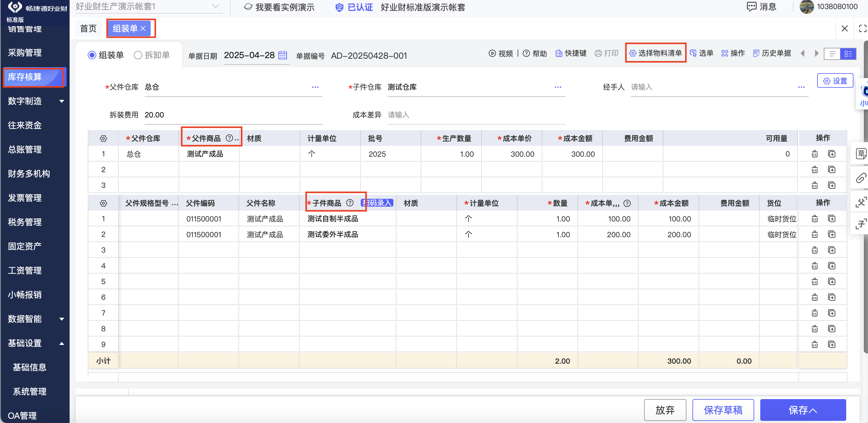This screenshot has width=868, height=423.
Task: Open 消息 message icon
Action: pos(751,7)
